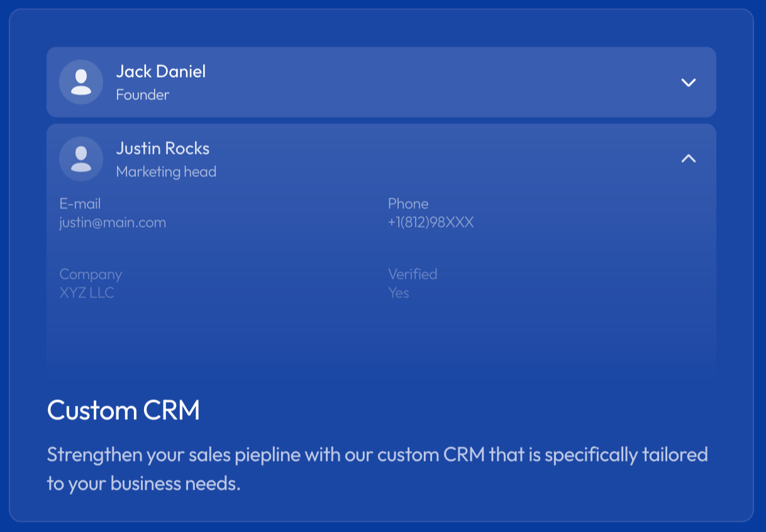Viewport: 766px width, 532px height.
Task: Click the email address justin@main.com
Action: [x=113, y=222]
